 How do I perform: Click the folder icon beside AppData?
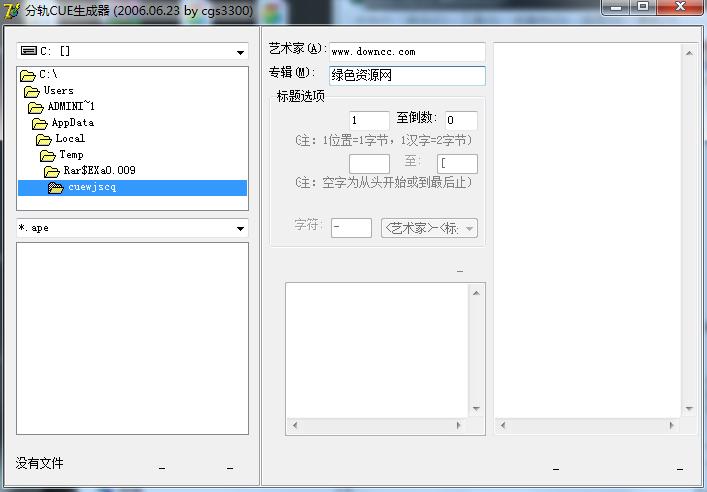[x=40, y=123]
